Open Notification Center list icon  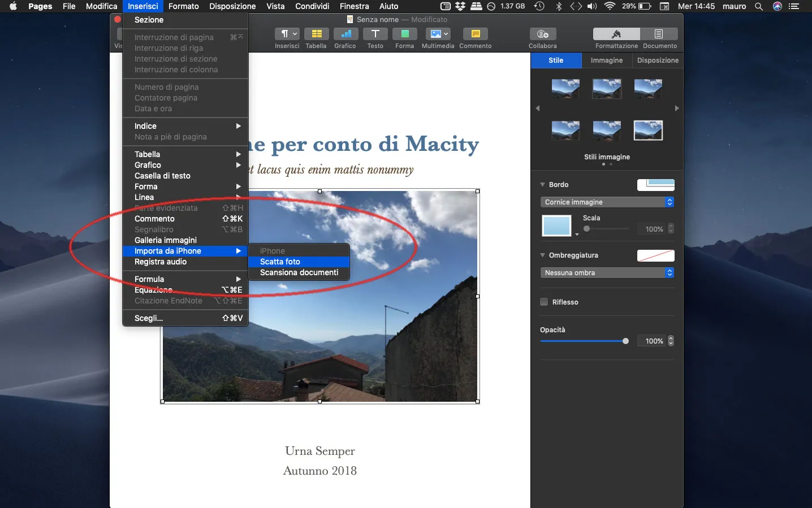pyautogui.click(x=794, y=6)
